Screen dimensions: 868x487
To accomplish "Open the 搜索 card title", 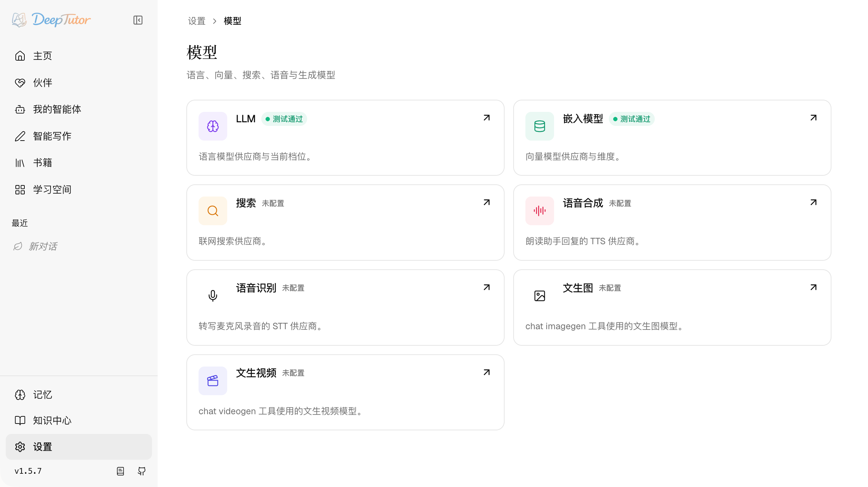I will click(x=246, y=203).
